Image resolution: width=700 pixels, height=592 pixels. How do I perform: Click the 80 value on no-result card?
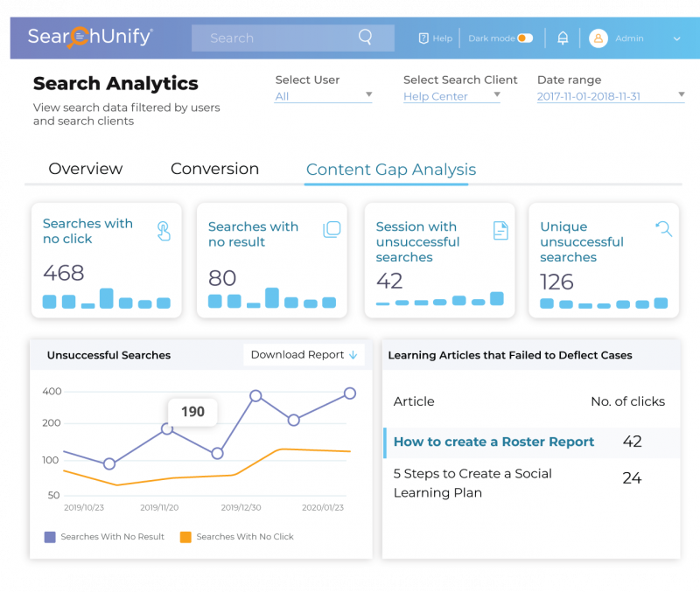point(222,278)
